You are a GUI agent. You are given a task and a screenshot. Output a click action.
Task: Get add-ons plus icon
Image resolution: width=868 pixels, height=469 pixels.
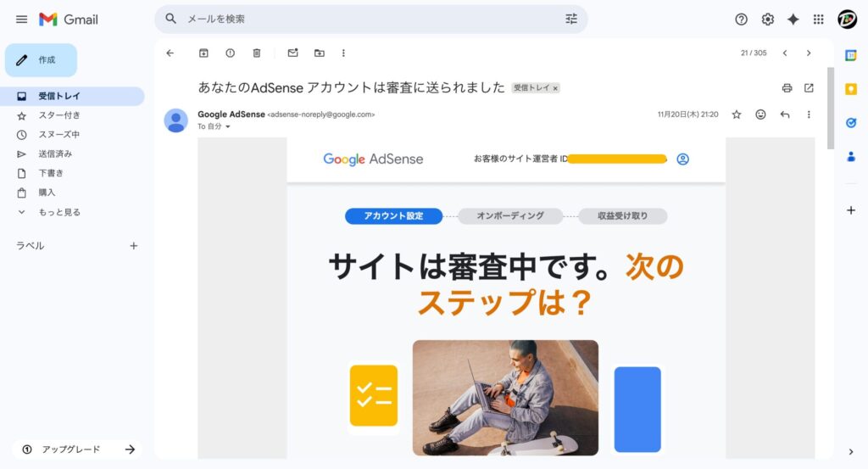point(851,210)
